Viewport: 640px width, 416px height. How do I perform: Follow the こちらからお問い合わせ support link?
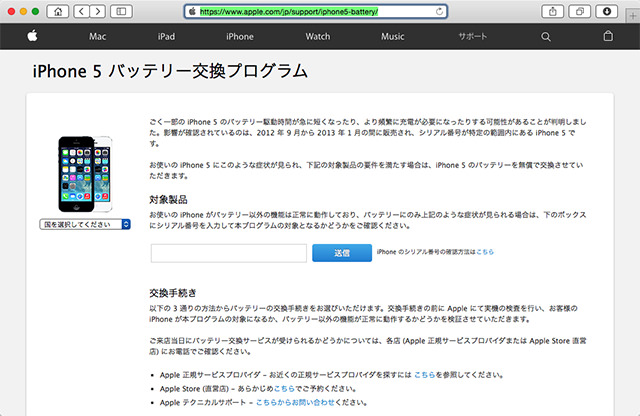pyautogui.click(x=295, y=403)
